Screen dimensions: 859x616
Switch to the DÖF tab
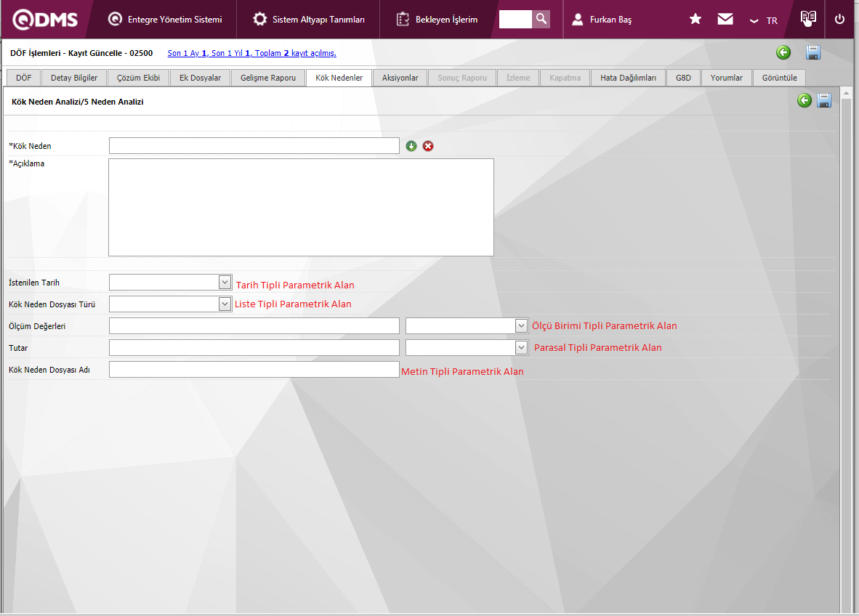23,78
